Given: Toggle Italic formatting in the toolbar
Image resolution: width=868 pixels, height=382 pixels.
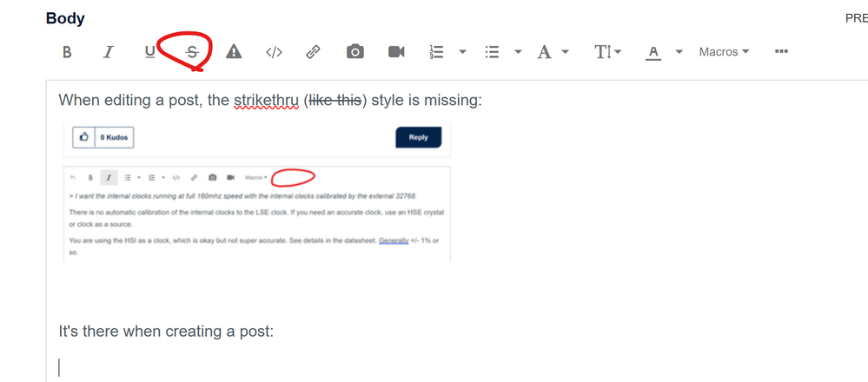Looking at the screenshot, I should click(x=109, y=52).
